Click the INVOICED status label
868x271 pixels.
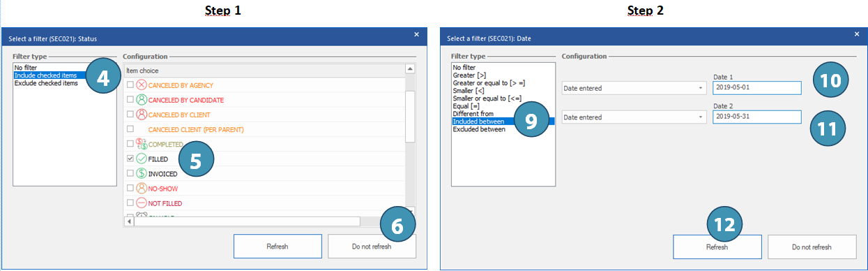coord(163,174)
